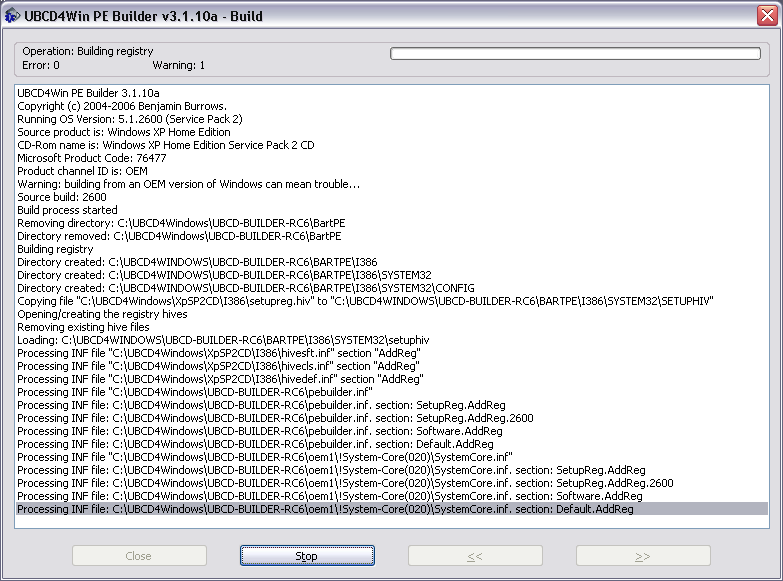Click the >> next navigation button

click(642, 556)
